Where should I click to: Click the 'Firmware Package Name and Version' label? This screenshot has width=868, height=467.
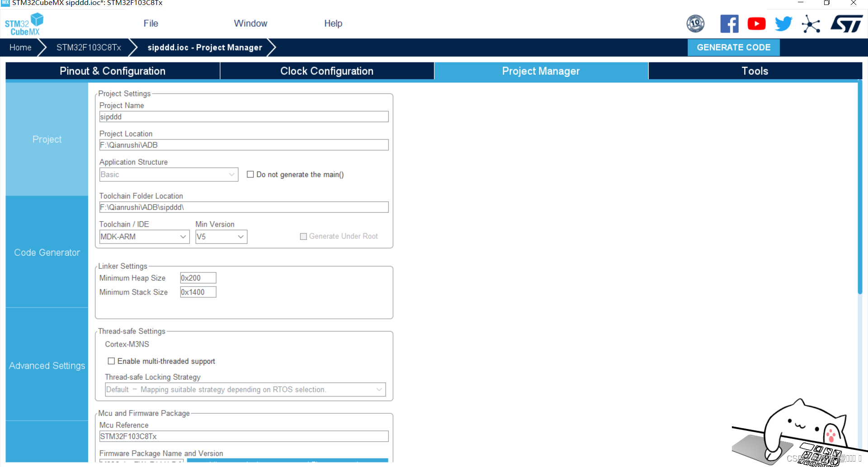[161, 453]
